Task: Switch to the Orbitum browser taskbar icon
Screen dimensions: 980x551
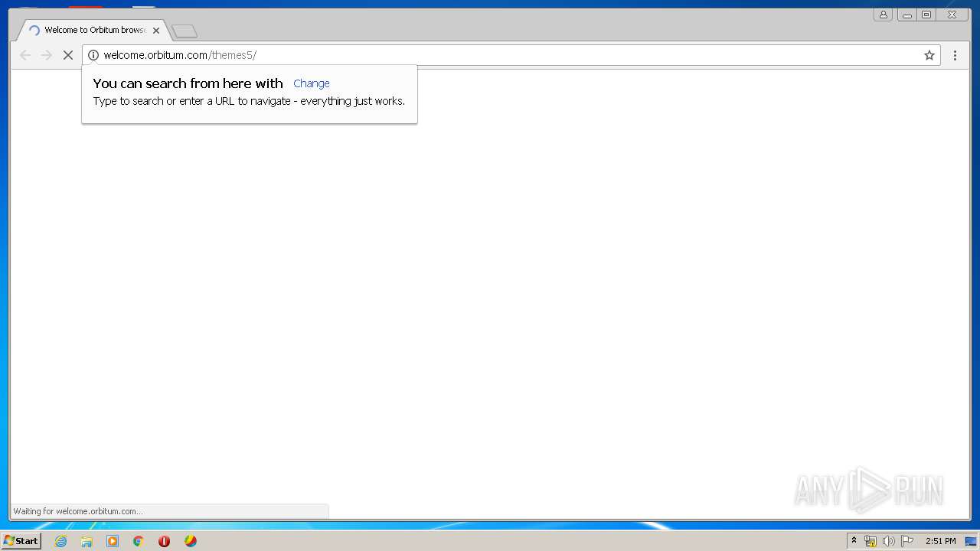Action: point(191,541)
